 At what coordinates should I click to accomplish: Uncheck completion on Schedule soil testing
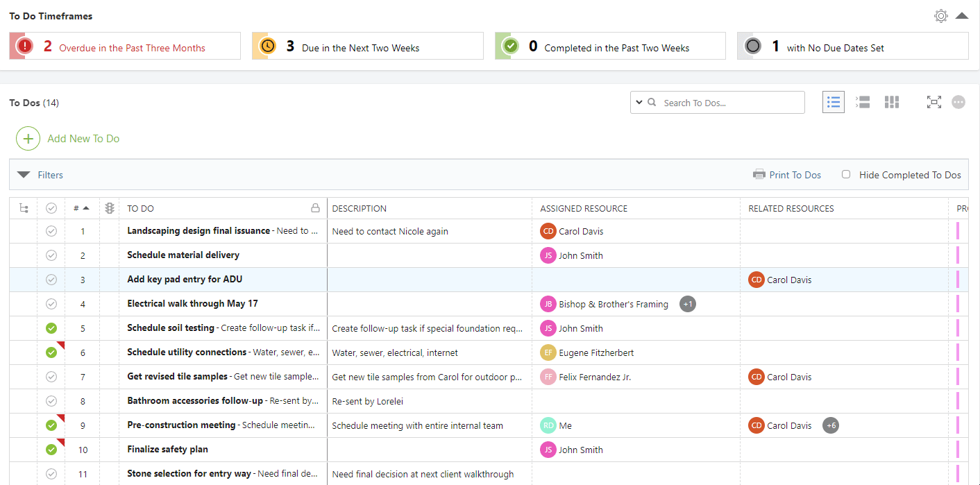51,327
